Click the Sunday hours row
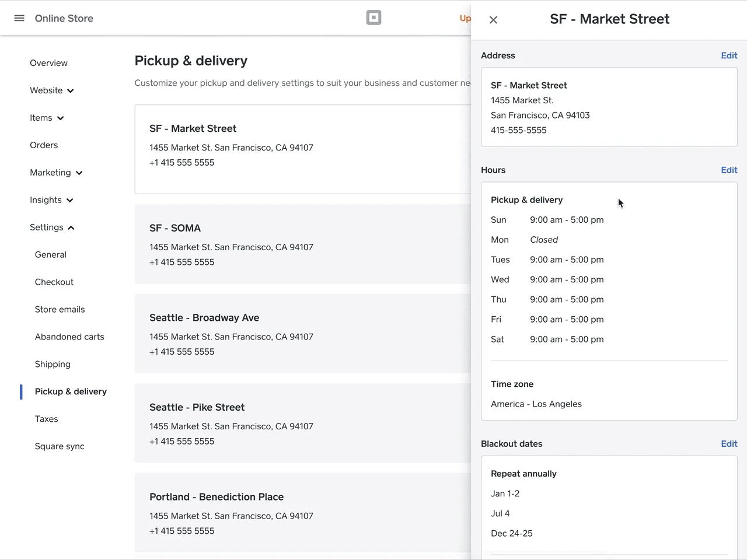 click(x=547, y=220)
